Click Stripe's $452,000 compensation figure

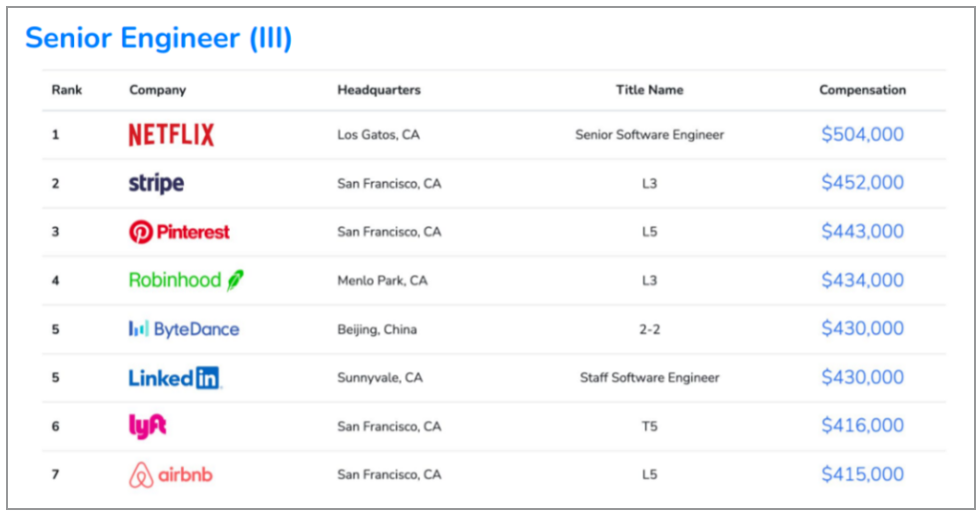pyautogui.click(x=862, y=183)
